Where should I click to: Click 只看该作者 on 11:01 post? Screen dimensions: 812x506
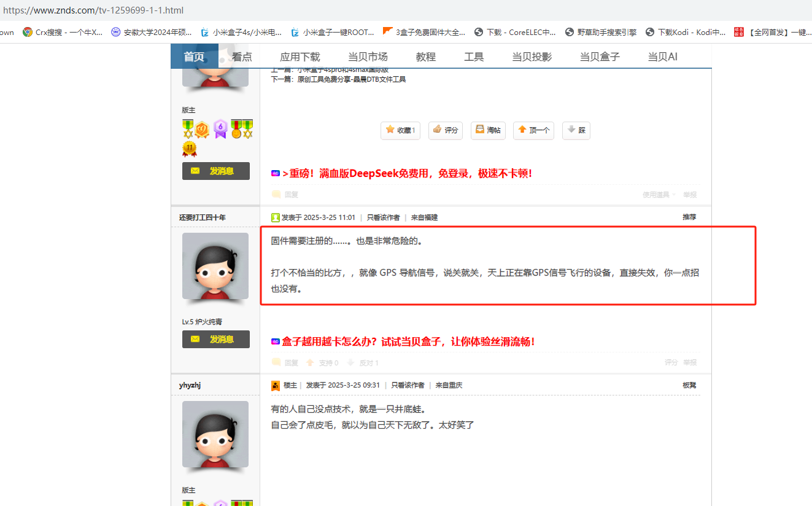tap(383, 217)
